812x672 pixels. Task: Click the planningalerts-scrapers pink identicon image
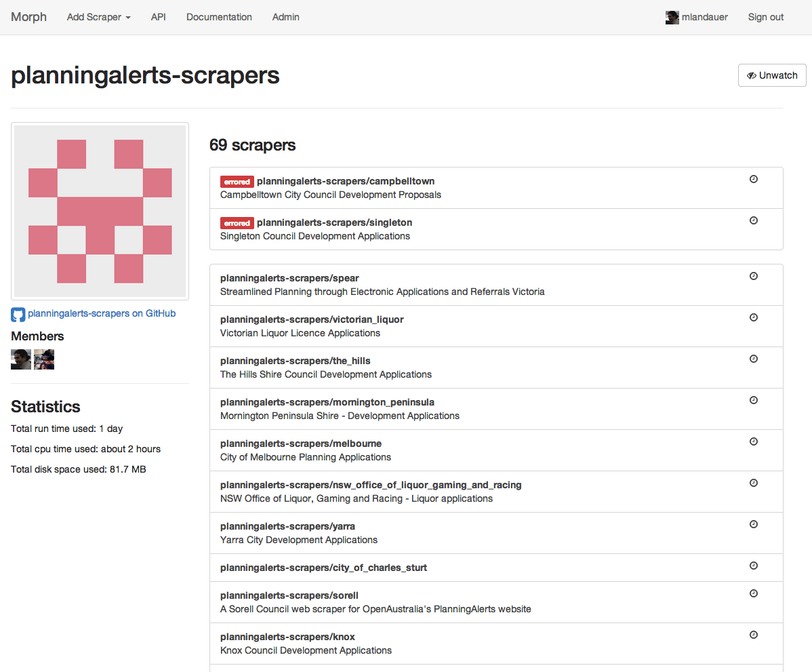click(x=100, y=212)
